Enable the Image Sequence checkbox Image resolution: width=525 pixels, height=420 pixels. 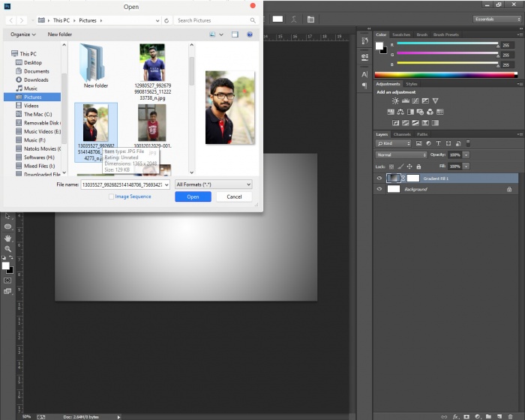[112, 196]
